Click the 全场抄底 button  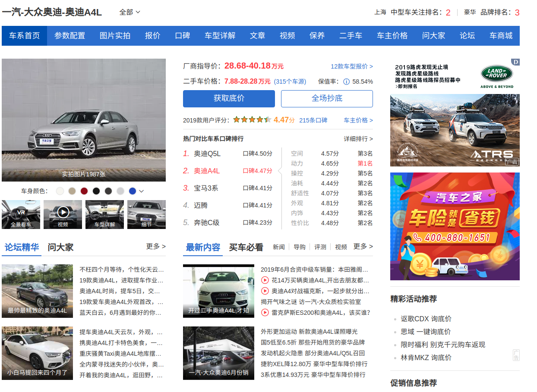(327, 98)
